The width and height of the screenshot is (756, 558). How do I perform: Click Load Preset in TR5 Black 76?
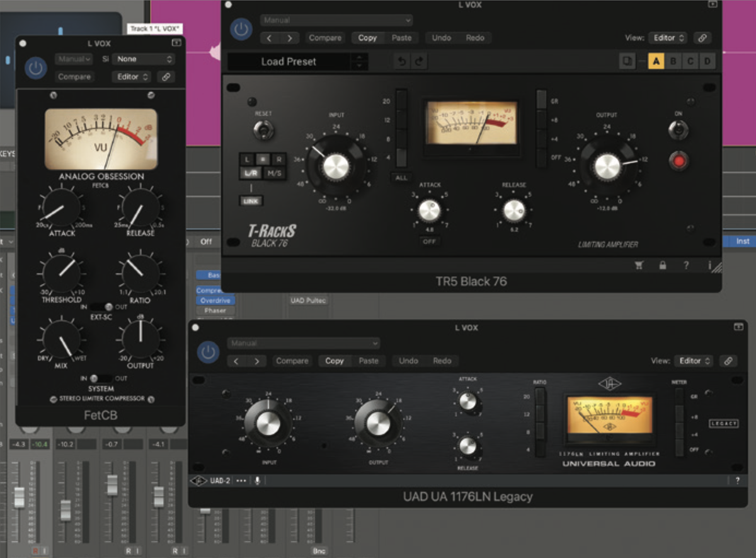pos(289,61)
